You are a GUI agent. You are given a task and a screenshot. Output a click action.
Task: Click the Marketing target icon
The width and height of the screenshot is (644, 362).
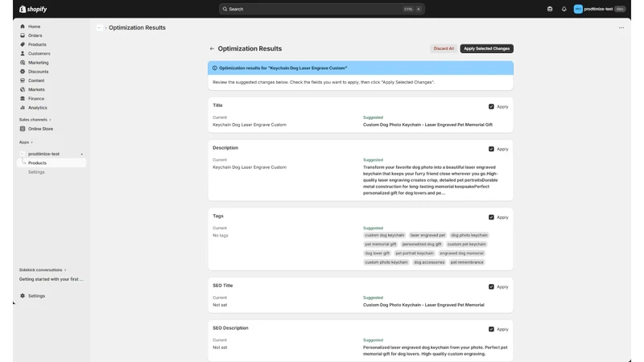coord(23,63)
